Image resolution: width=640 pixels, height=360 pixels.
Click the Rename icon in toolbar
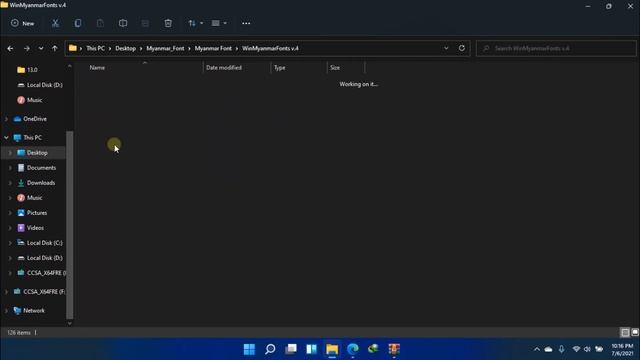click(123, 23)
